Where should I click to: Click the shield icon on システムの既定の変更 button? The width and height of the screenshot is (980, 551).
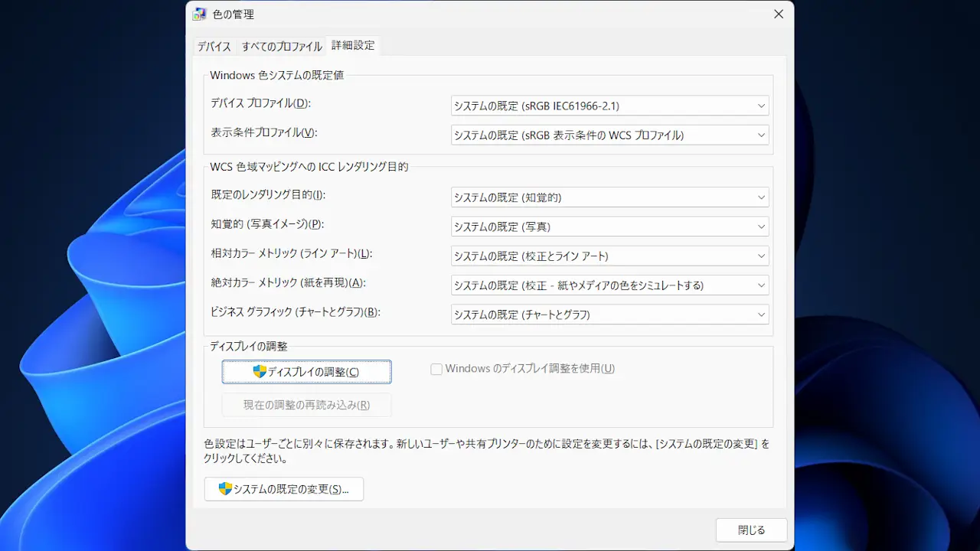coord(225,489)
